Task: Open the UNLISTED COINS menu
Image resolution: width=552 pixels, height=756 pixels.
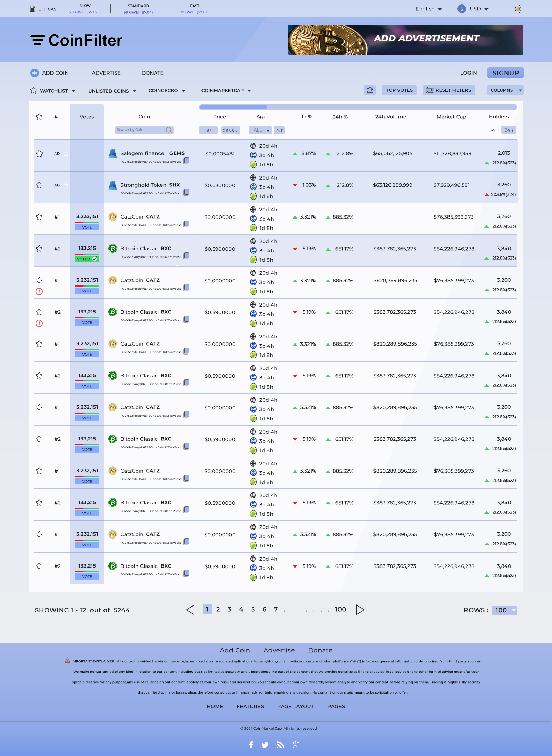Action: [x=112, y=91]
